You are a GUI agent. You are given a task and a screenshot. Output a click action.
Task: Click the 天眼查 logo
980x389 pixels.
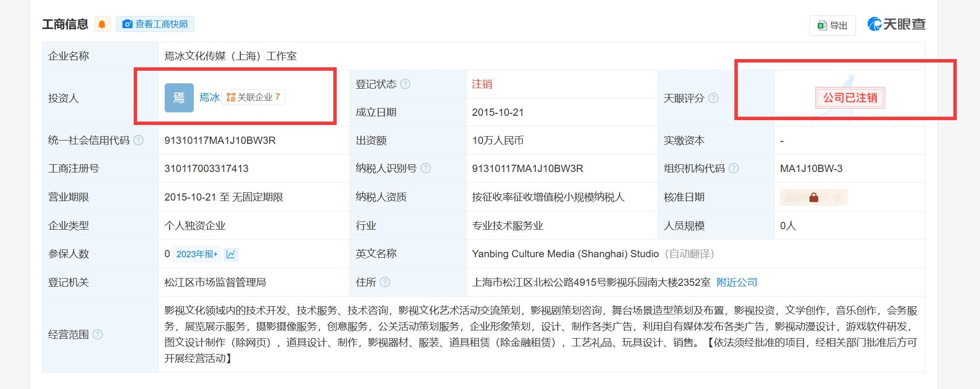pyautogui.click(x=896, y=24)
